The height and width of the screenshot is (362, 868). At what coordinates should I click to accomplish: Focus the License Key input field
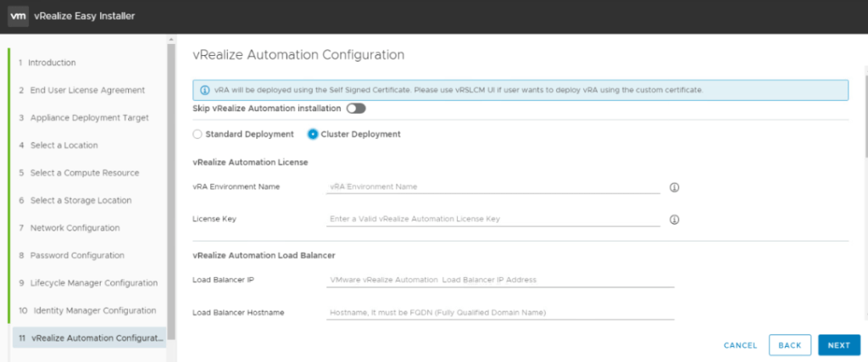click(x=492, y=219)
